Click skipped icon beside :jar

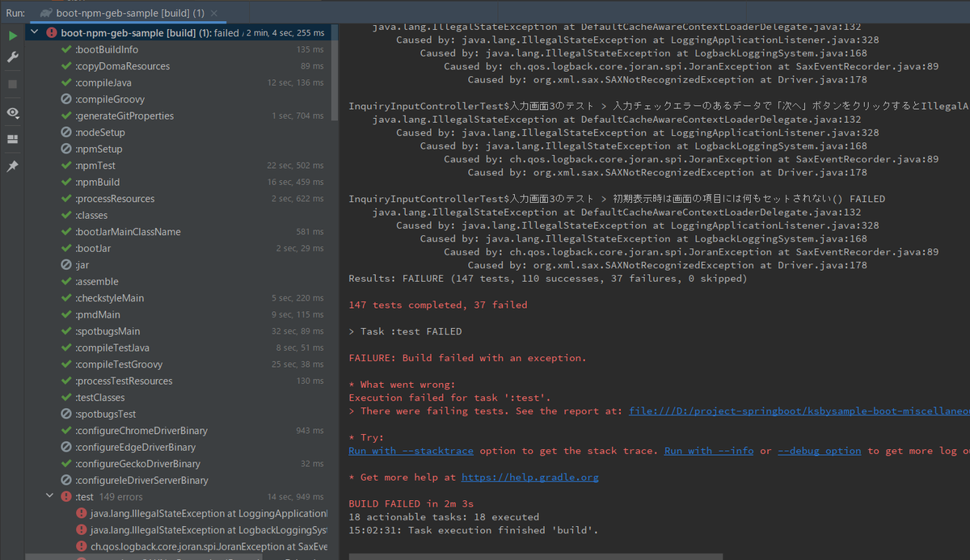point(66,265)
